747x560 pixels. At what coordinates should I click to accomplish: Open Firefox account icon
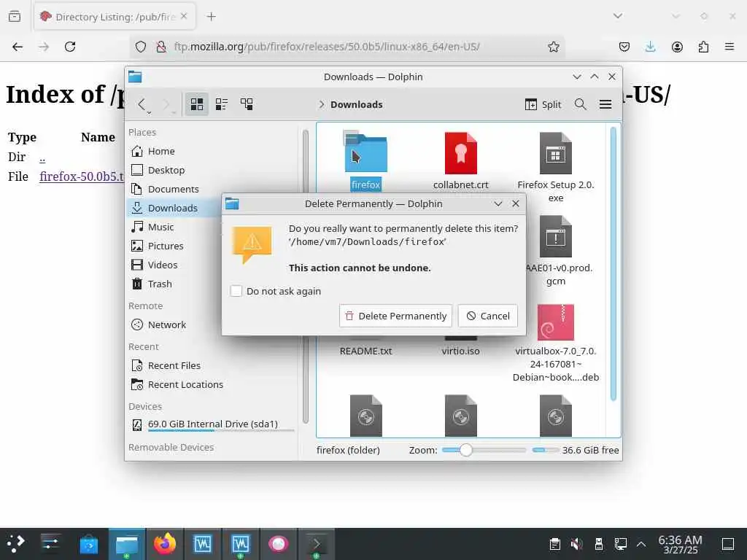(677, 47)
